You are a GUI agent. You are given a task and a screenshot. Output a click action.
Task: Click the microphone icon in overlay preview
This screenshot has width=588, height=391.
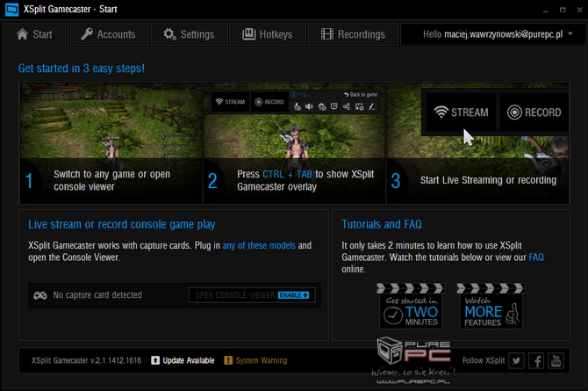coord(297,107)
